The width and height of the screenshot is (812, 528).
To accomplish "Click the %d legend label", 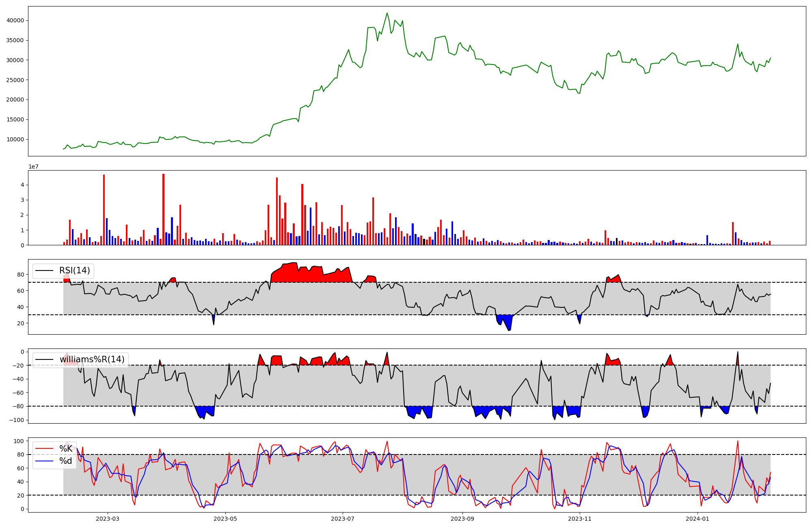I will (x=66, y=461).
